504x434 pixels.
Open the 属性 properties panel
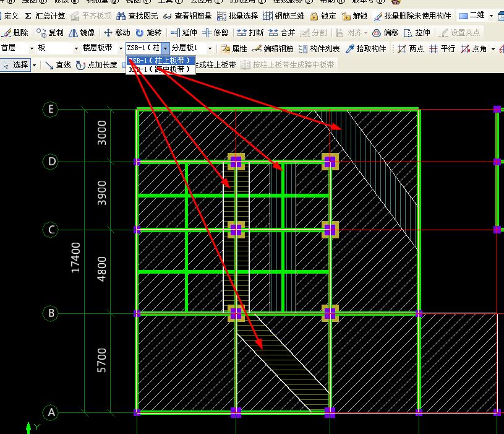pos(234,48)
